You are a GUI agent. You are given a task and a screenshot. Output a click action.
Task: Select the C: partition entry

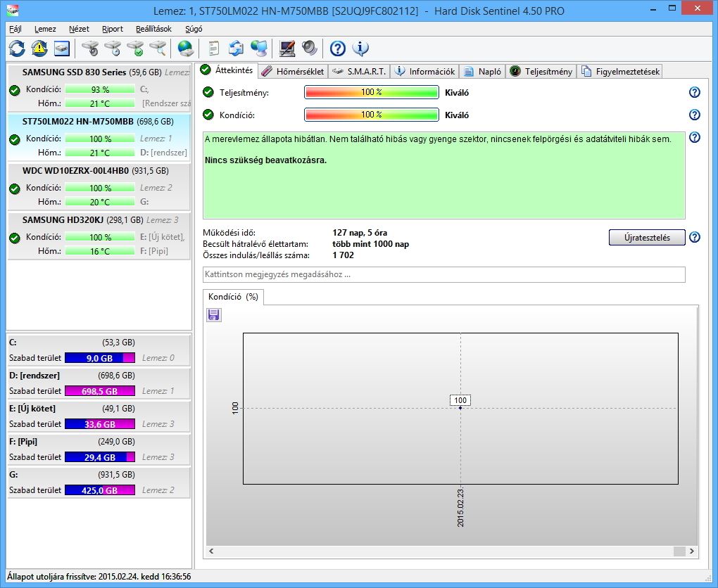point(99,350)
